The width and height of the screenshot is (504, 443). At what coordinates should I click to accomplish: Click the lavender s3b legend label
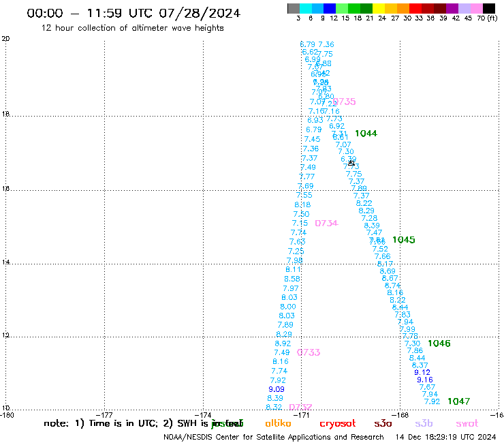coord(424,423)
